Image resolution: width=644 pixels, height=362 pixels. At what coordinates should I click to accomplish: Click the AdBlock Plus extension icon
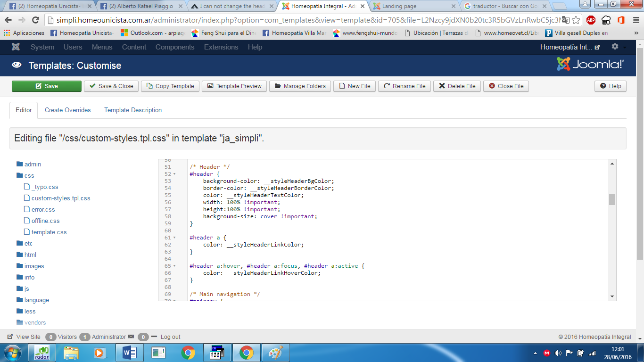click(591, 20)
